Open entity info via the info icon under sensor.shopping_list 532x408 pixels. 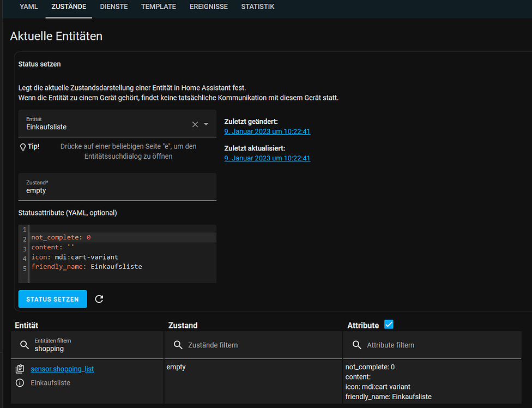click(20, 382)
